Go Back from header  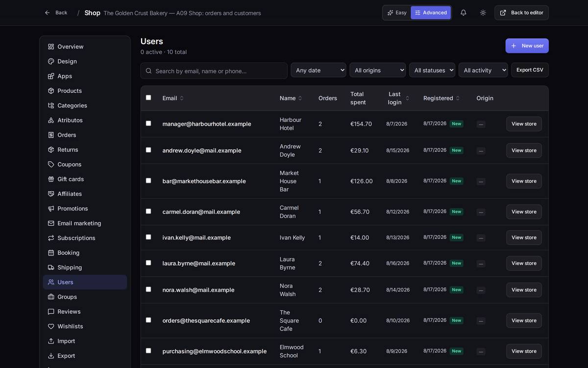[56, 13]
